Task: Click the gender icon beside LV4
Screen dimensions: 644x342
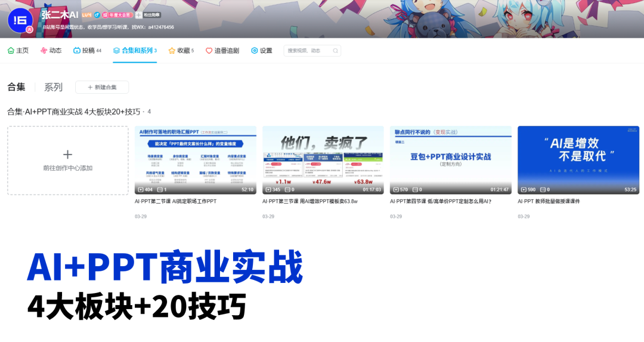Action: (x=97, y=15)
